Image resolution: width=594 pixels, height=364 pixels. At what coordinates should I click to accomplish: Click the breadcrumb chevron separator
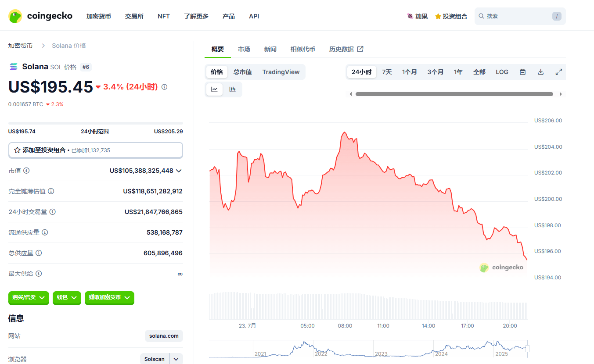coord(43,46)
